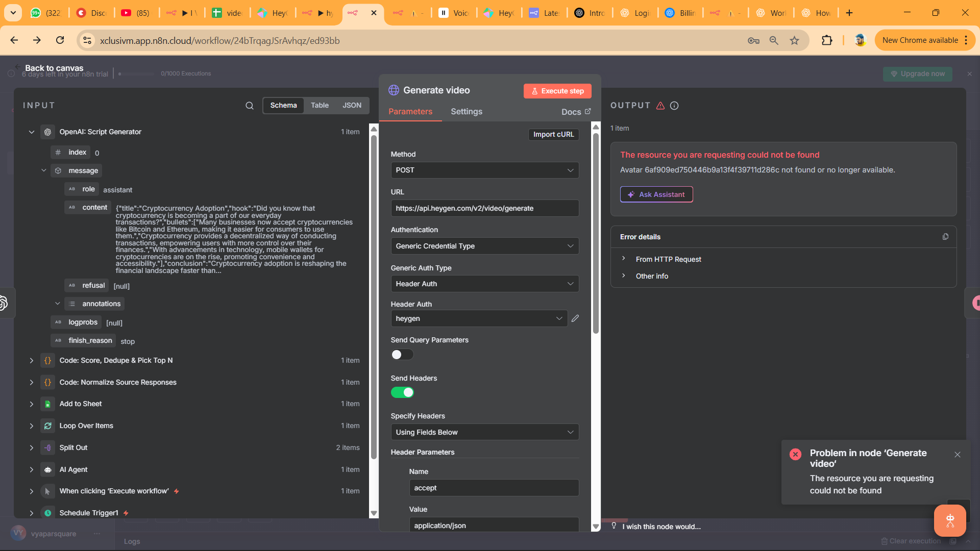Disable the Send Headers toggle
The image size is (980, 551).
coord(402,392)
